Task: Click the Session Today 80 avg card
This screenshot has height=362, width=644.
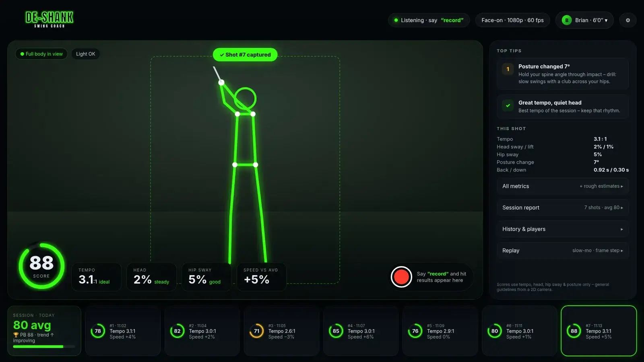Action: (44, 331)
